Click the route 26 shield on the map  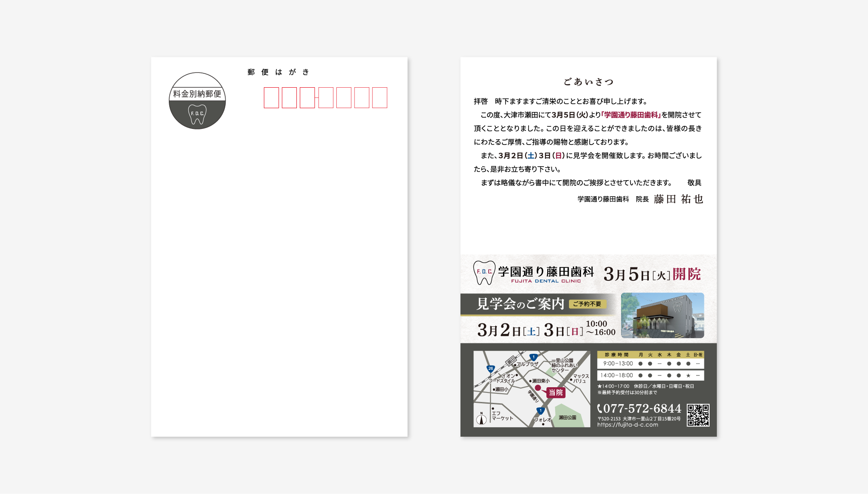490,369
